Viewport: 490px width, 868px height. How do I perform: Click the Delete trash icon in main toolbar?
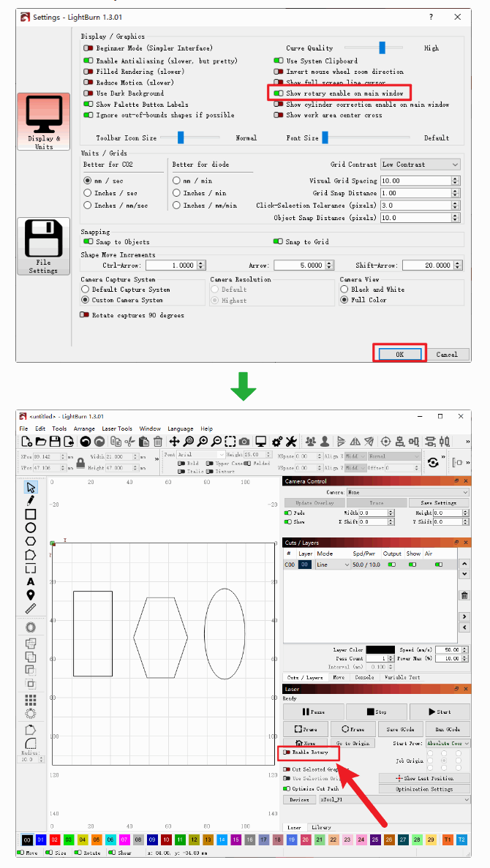(x=158, y=441)
